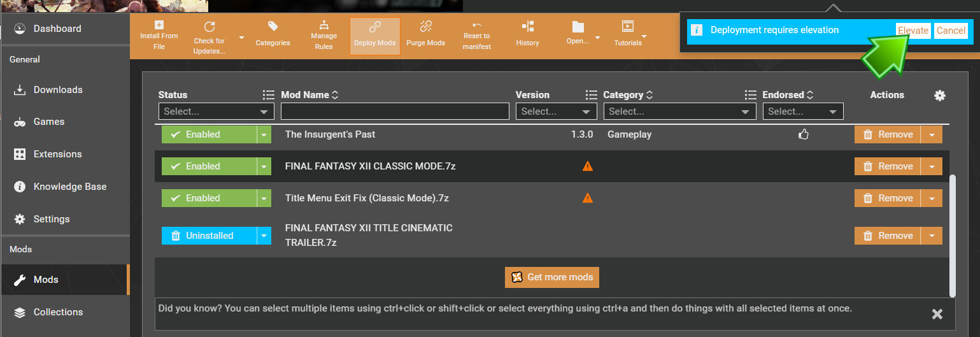Screen dimensions: 980x337
Task: Open Endorsed filter Select dropdown
Action: coord(803,111)
